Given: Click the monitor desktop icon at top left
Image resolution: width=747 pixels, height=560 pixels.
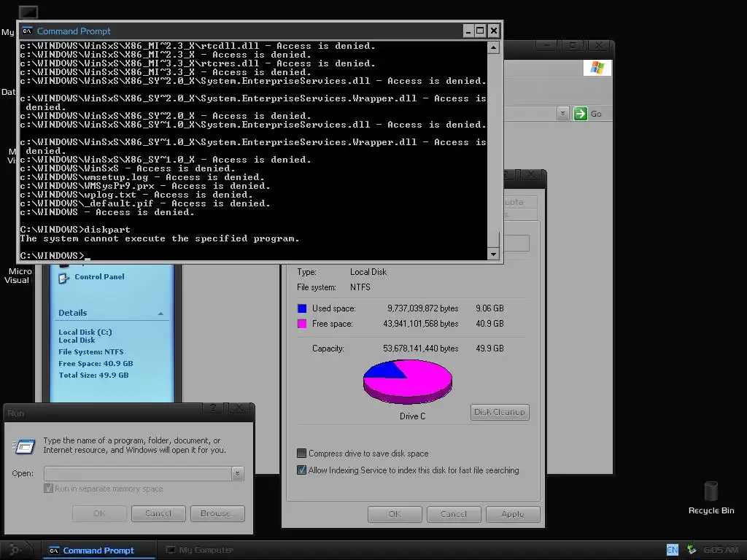Looking at the screenshot, I should point(28,12).
